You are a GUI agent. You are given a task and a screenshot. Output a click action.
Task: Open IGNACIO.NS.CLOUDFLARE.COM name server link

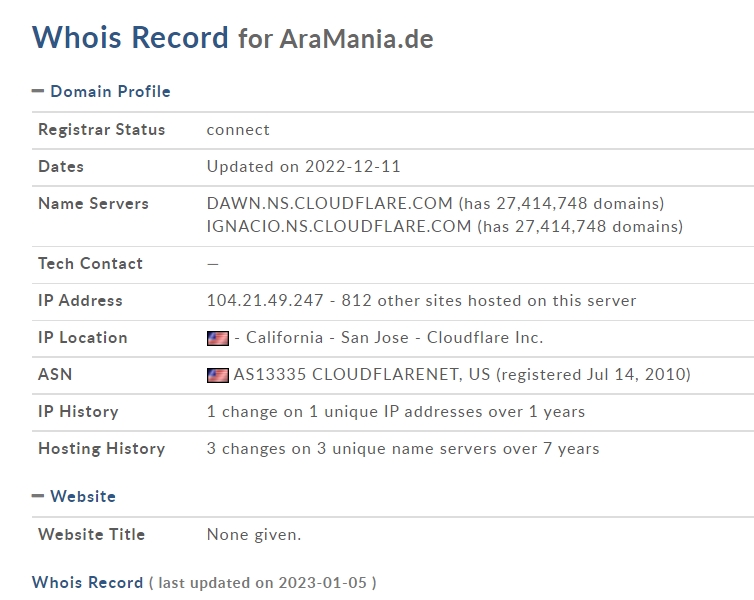tap(339, 226)
